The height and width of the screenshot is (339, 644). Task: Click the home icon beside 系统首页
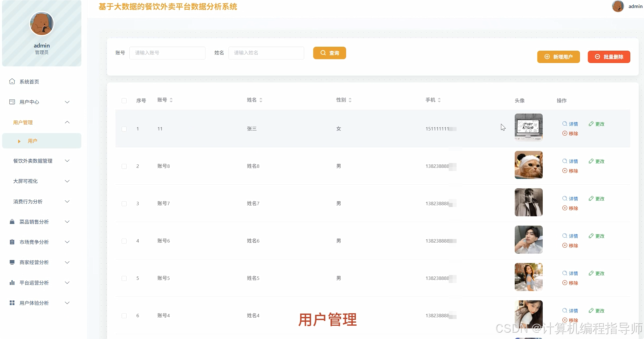12,81
